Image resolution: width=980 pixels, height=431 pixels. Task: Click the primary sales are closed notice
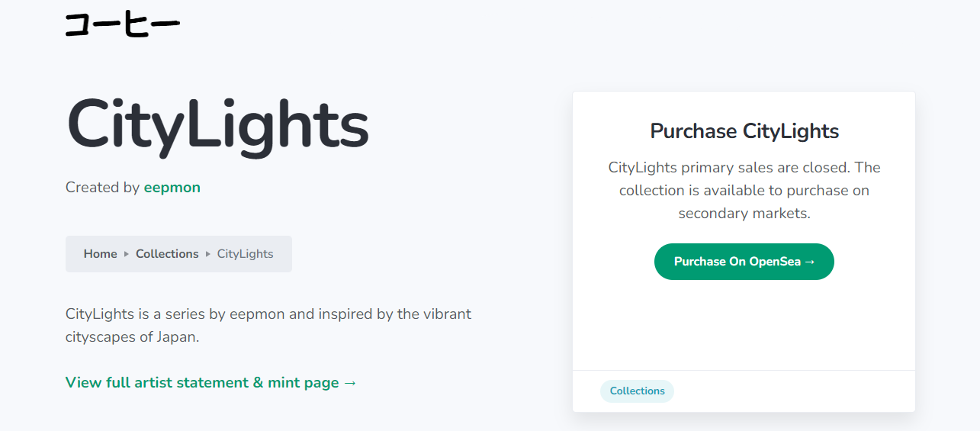[744, 190]
